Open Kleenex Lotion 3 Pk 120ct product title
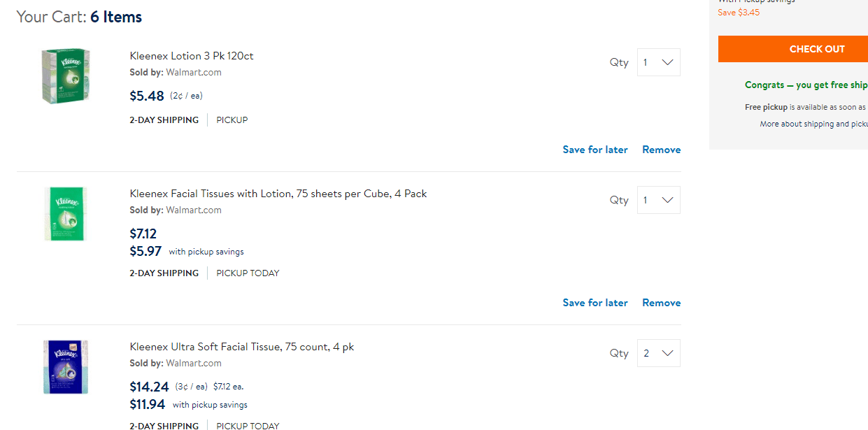Viewport: 868px width, 430px height. [x=192, y=56]
